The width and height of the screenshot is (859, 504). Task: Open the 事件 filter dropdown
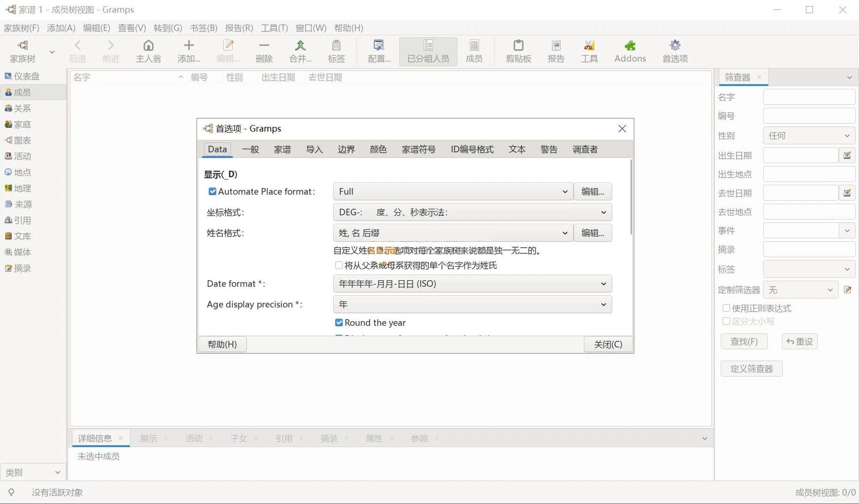click(x=847, y=230)
